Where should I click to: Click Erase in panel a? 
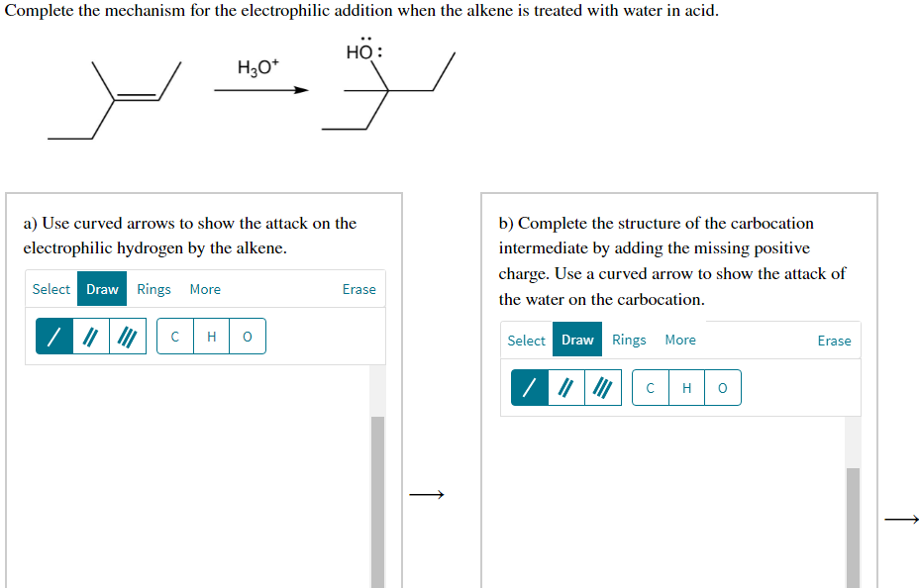[358, 289]
